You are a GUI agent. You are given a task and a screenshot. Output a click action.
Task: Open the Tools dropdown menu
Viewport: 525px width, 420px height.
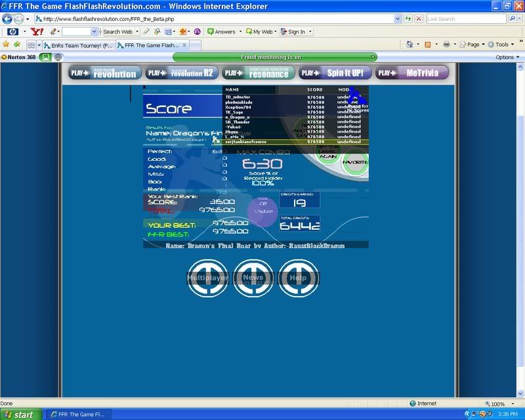[x=502, y=45]
